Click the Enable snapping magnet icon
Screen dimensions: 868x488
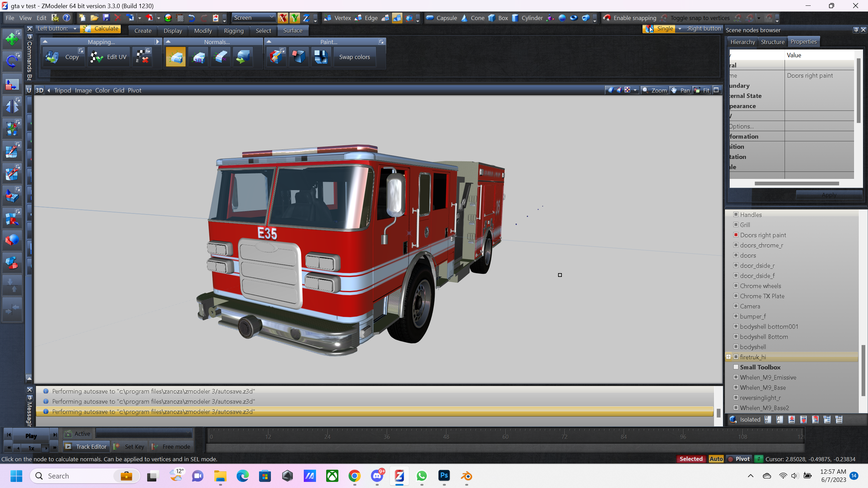pos(607,18)
